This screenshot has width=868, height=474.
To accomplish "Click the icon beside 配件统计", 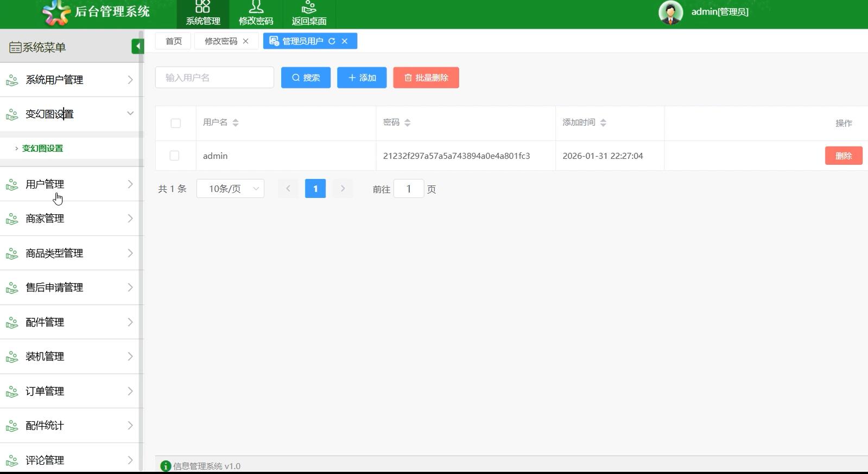I will click(12, 426).
